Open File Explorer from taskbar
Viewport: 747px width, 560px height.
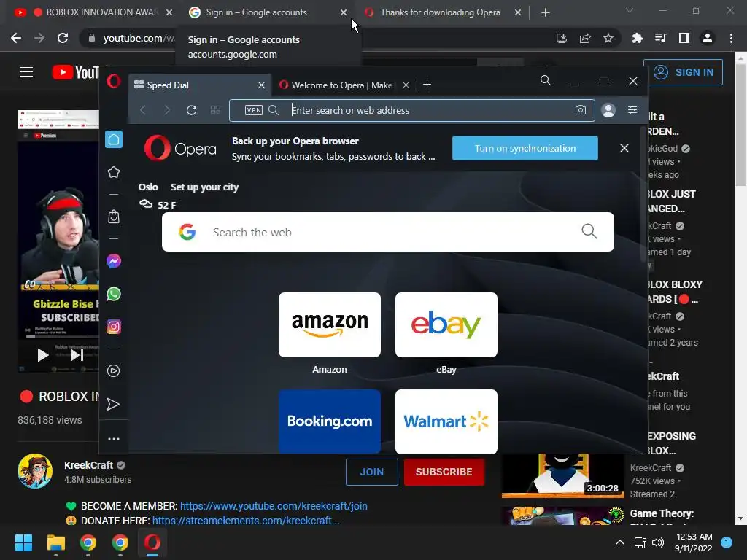click(55, 542)
